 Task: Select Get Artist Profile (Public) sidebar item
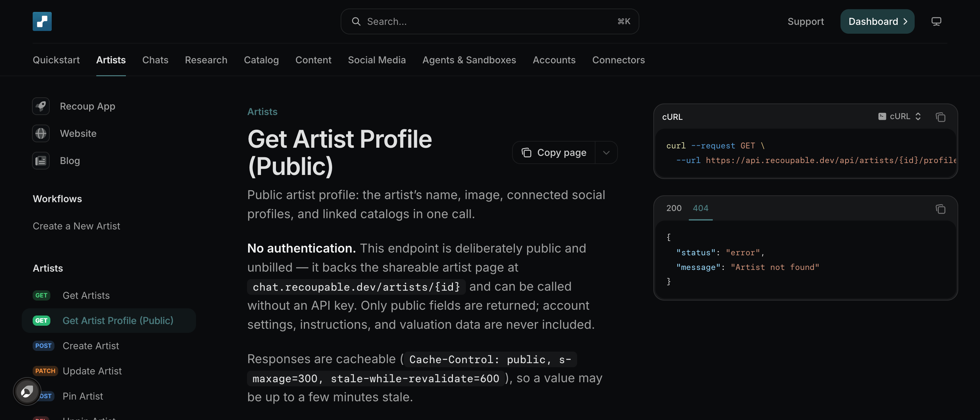(x=109, y=321)
